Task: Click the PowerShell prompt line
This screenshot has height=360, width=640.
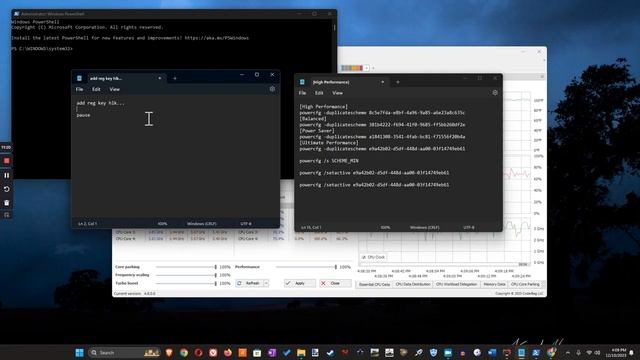Action: [x=42, y=49]
